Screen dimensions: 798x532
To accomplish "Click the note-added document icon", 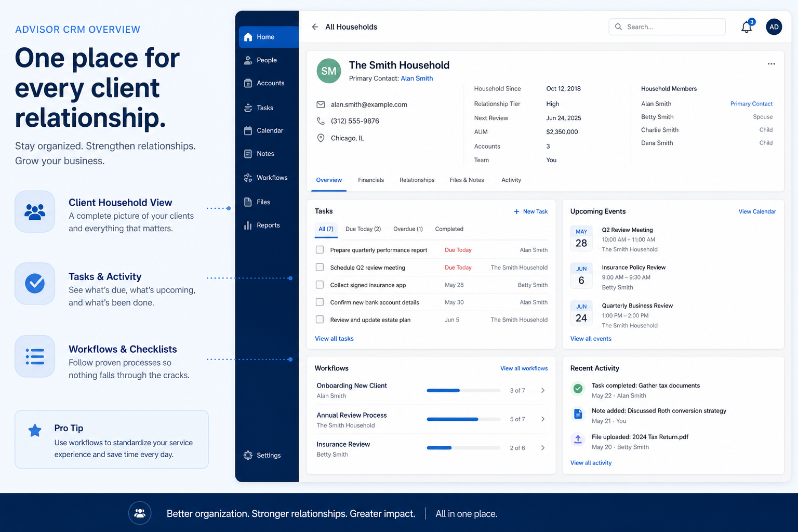I will pos(578,414).
